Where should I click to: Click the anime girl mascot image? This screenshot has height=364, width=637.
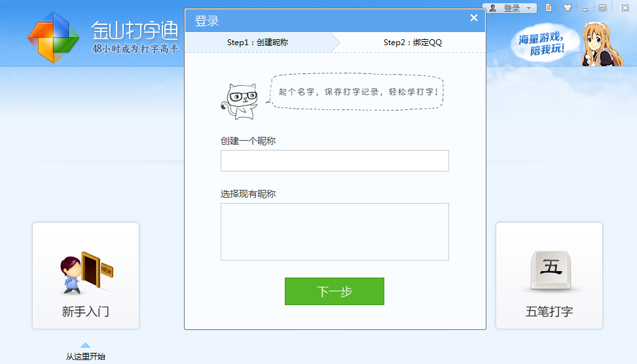pyautogui.click(x=601, y=44)
